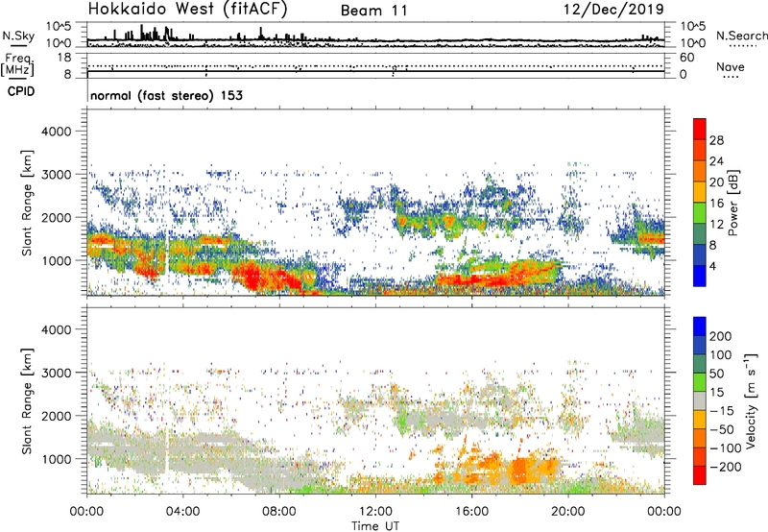768x532 pixels.
Task: Click the 'Power [dB]' colorbar label
Action: point(732,203)
